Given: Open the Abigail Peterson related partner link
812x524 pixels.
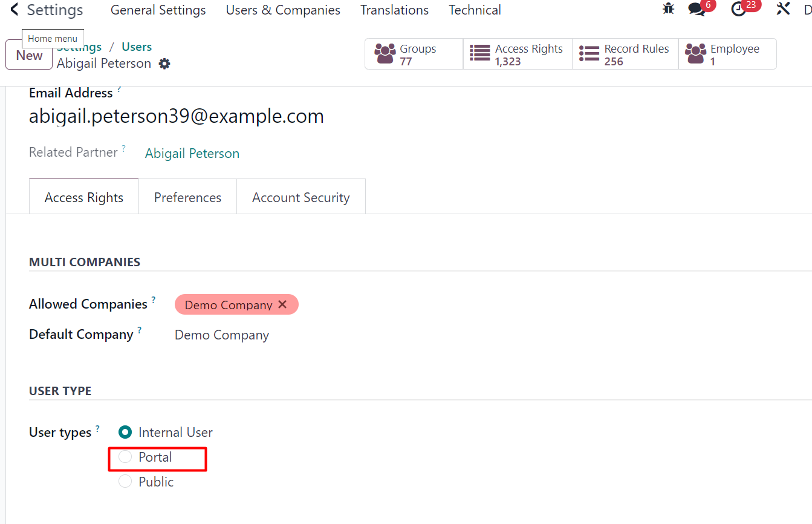Looking at the screenshot, I should tap(192, 154).
